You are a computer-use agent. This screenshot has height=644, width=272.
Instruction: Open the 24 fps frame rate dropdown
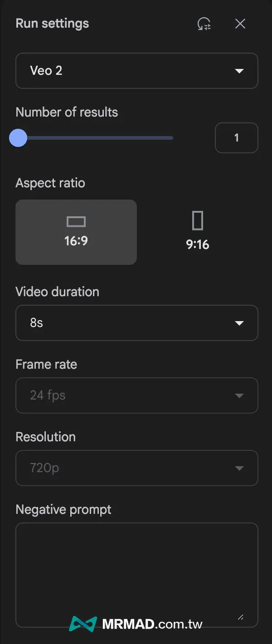[136, 395]
